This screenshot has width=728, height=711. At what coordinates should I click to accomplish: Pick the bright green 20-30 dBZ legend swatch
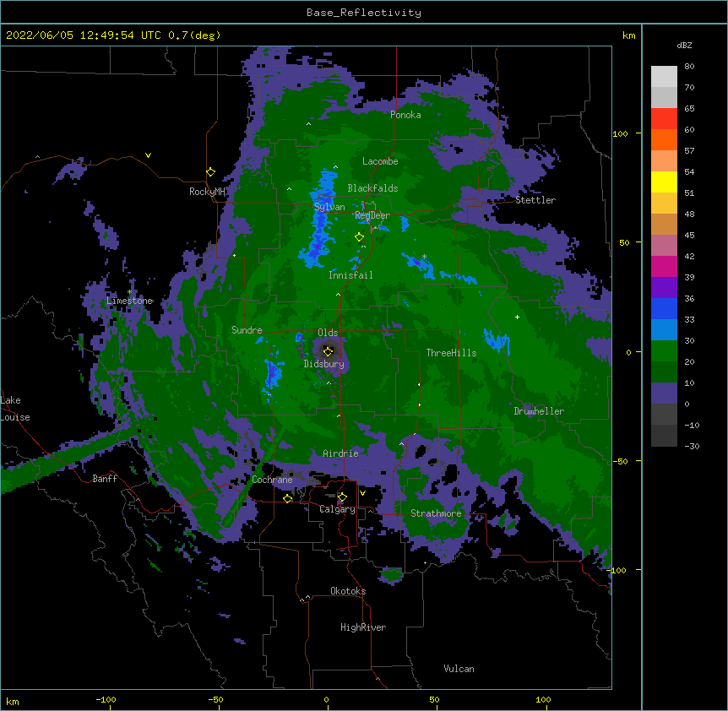664,351
